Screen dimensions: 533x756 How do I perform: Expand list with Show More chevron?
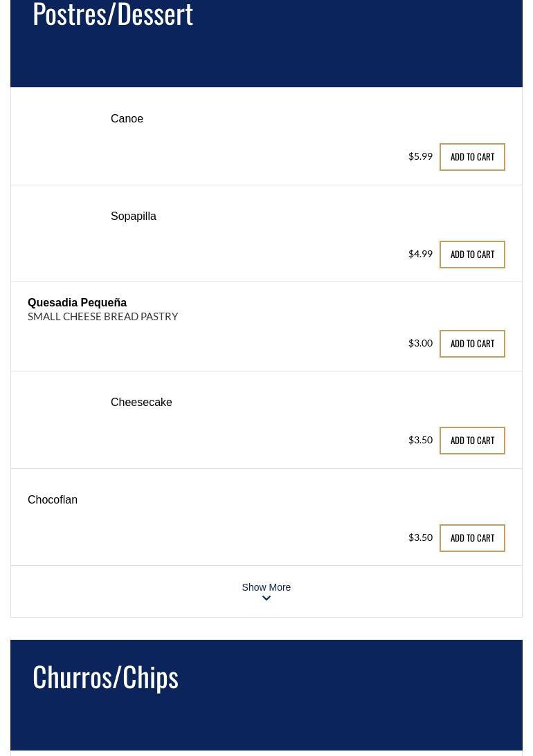[x=266, y=599]
